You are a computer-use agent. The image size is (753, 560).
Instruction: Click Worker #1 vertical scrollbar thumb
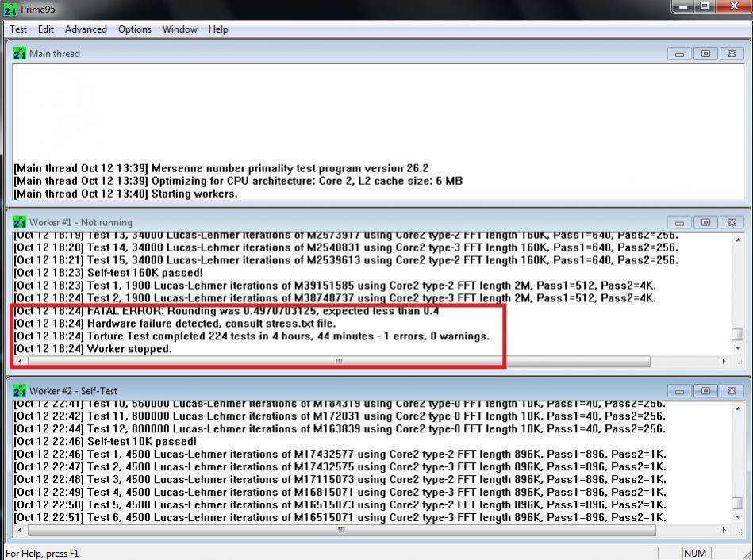tap(738, 334)
